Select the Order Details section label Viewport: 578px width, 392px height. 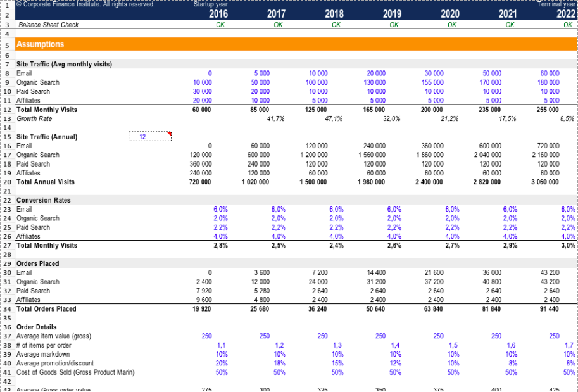(37, 327)
